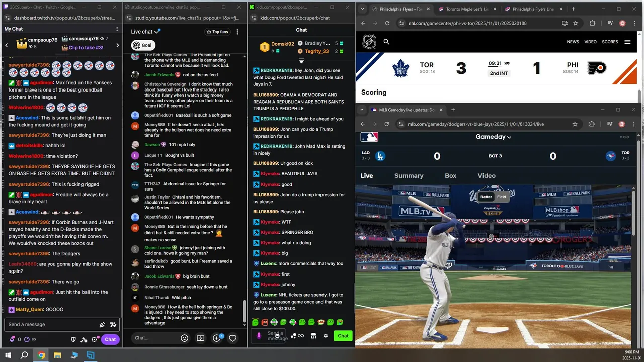The width and height of the screenshot is (644, 362).
Task: Click the YouTube Goal chip
Action: [x=143, y=45]
